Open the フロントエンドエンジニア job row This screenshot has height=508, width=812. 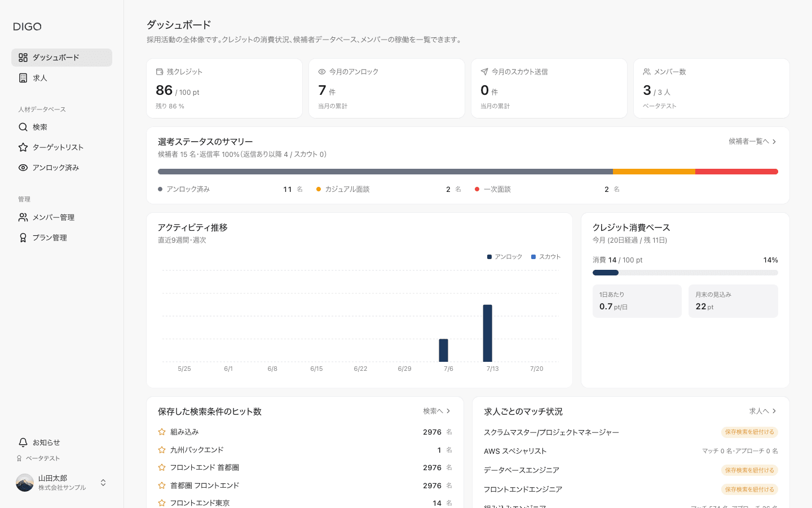(x=631, y=489)
